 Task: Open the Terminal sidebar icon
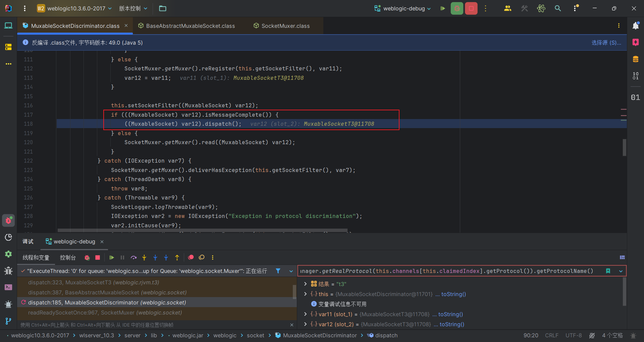pyautogui.click(x=8, y=287)
